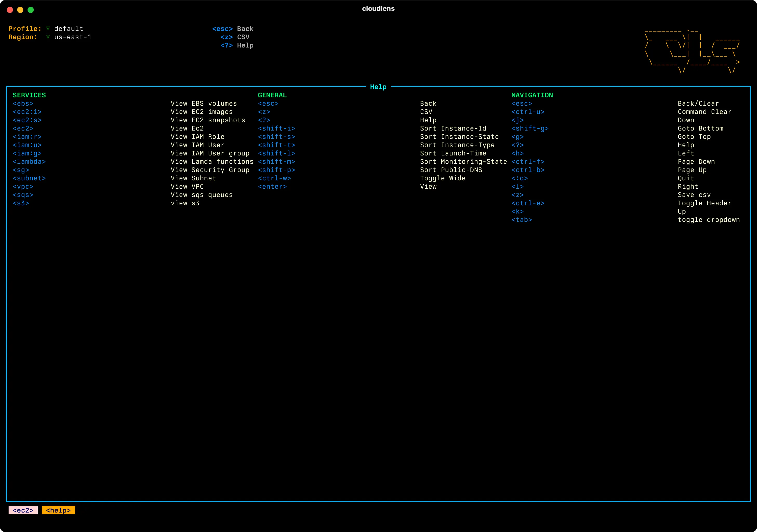Image resolution: width=757 pixels, height=532 pixels.
Task: Click the <ctrl-w> Toggle Wide key
Action: (x=274, y=178)
